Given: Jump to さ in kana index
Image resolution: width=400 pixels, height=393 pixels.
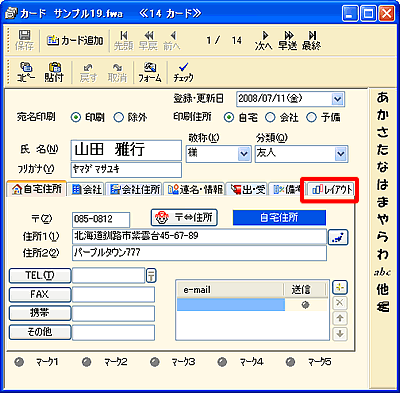Looking at the screenshot, I should point(383,132).
